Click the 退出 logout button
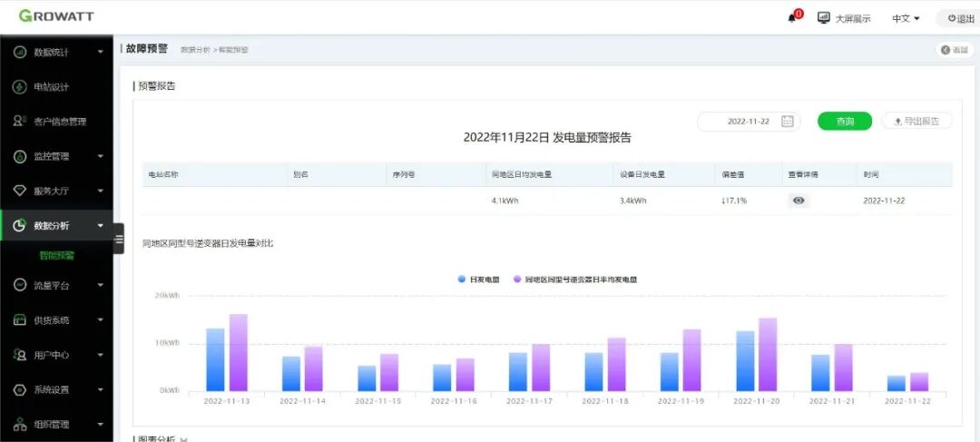The image size is (980, 442). coord(961,18)
